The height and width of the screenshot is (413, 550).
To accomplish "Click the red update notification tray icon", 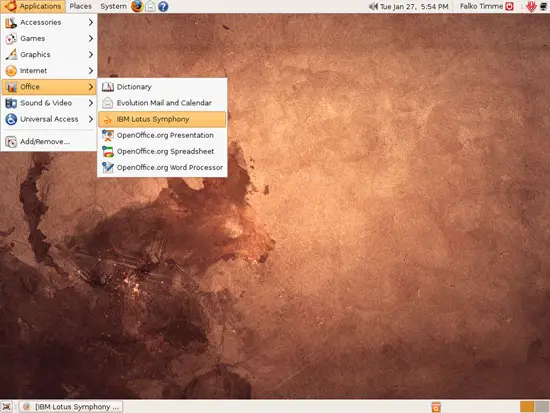I will 531,6.
